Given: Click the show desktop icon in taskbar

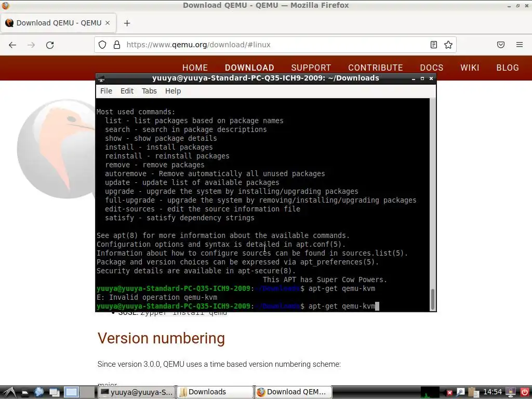Looking at the screenshot, I should (x=55, y=393).
